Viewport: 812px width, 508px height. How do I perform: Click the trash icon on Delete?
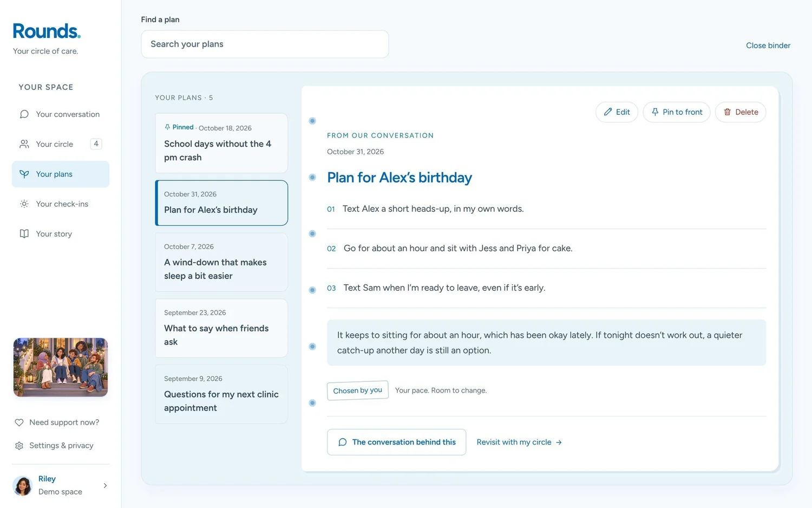coord(728,112)
